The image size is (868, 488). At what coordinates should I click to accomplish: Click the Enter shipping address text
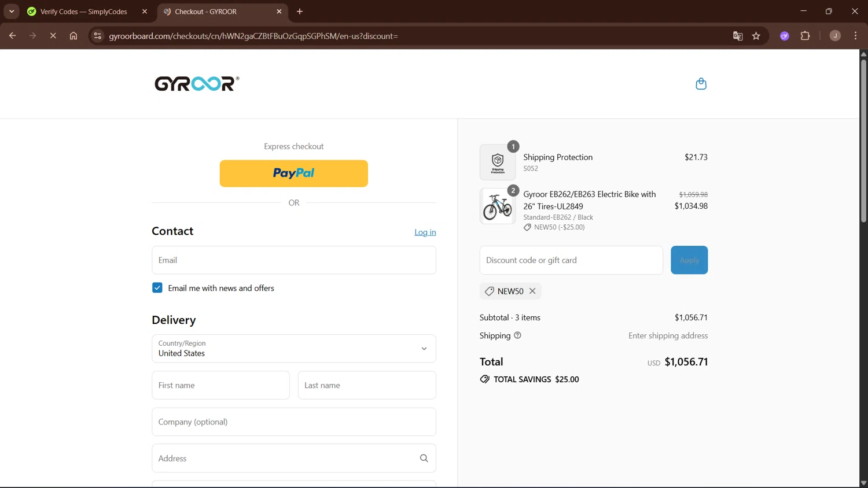(x=668, y=335)
